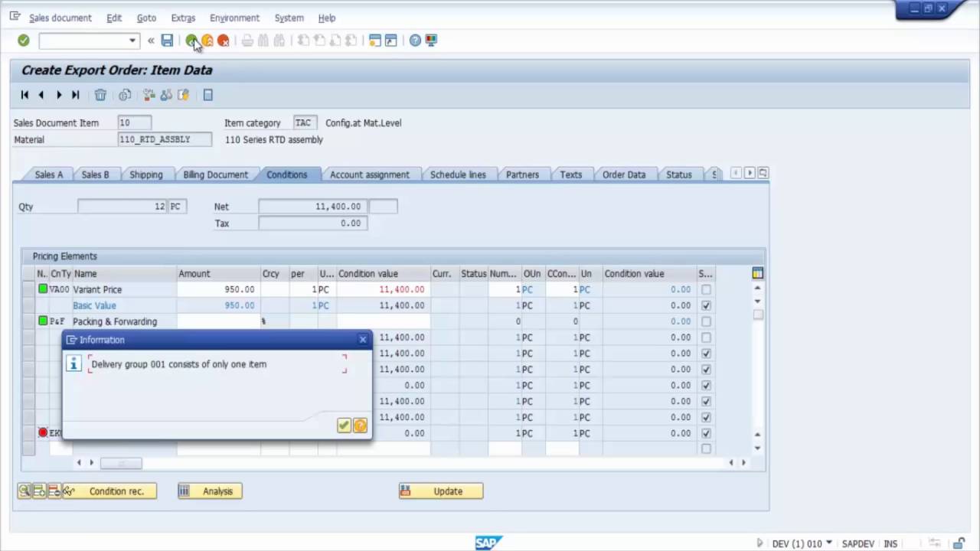Open the Extras menu
Screen dimensions: 980x551
(x=183, y=18)
